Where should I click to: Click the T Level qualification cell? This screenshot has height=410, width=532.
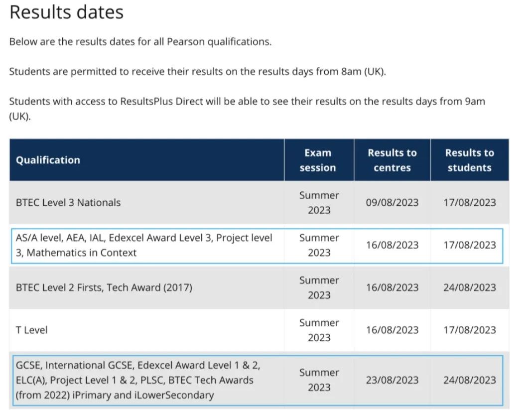(31, 330)
